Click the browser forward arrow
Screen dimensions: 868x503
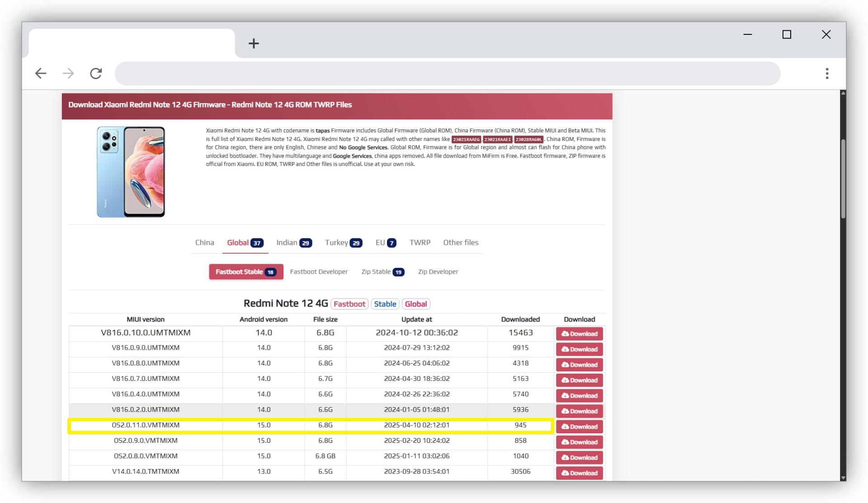tap(68, 73)
